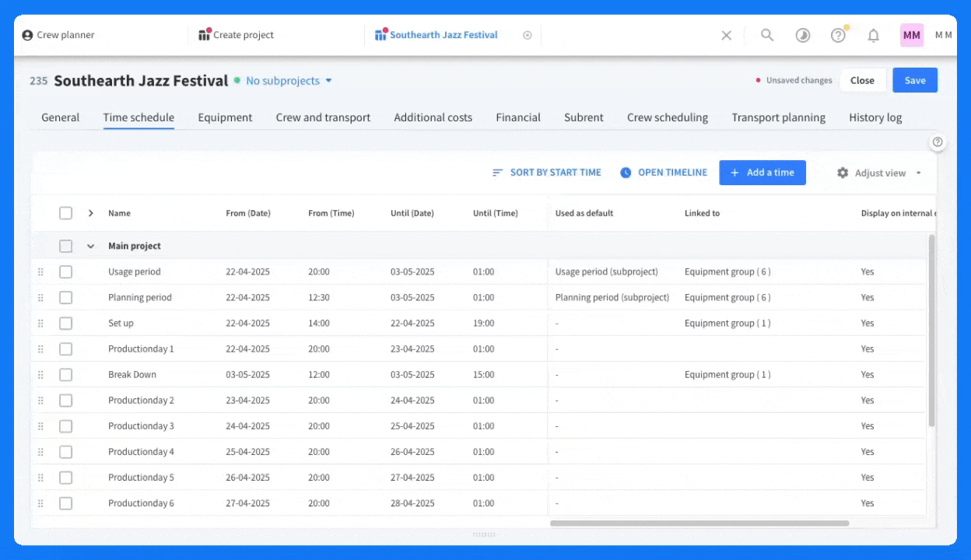This screenshot has height=560, width=971.
Task: Click Sort by start time
Action: [546, 173]
